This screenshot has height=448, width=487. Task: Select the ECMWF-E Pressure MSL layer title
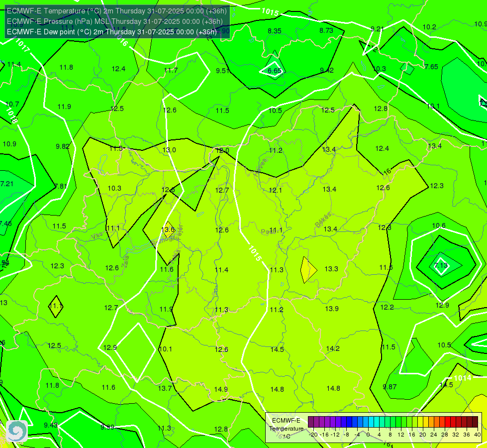[114, 21]
